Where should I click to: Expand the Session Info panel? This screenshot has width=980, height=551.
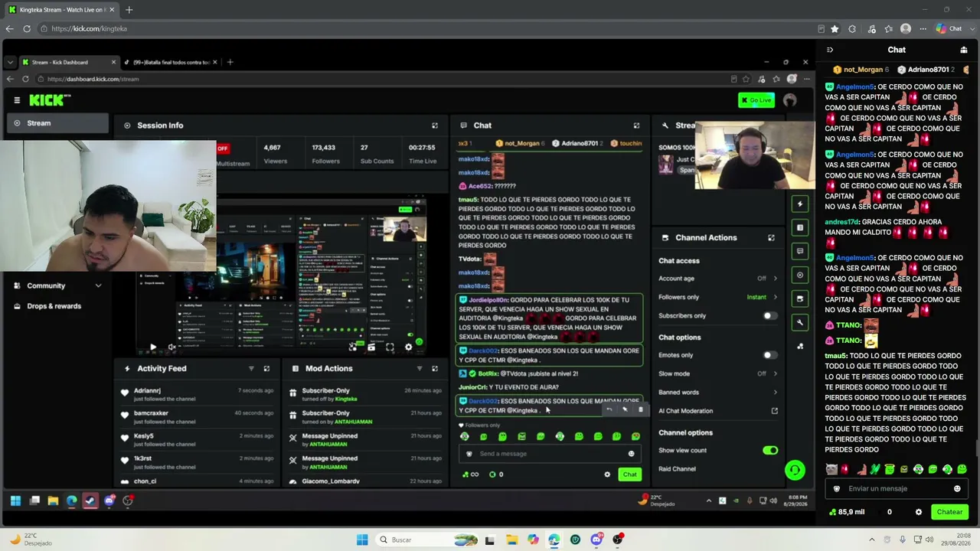[435, 126]
